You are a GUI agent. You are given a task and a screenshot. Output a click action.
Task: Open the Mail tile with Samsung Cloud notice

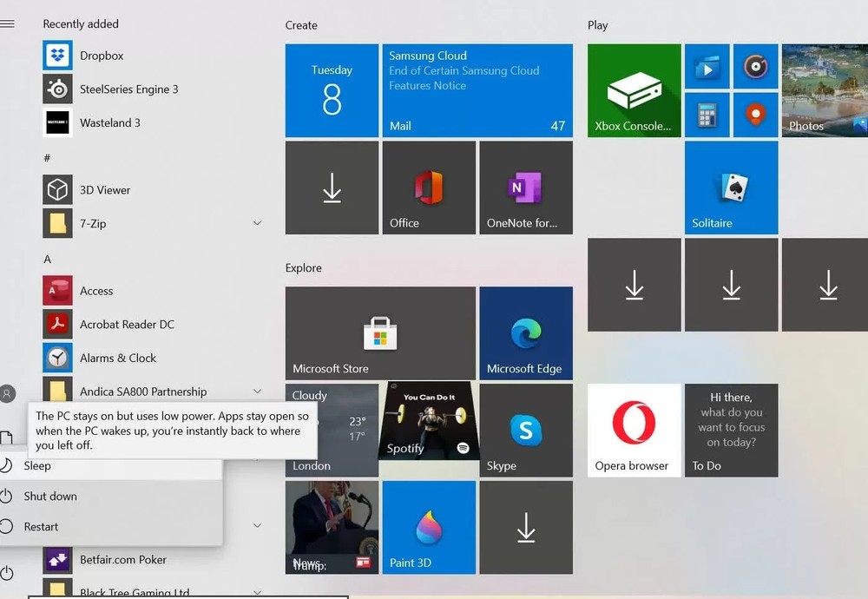pos(477,91)
